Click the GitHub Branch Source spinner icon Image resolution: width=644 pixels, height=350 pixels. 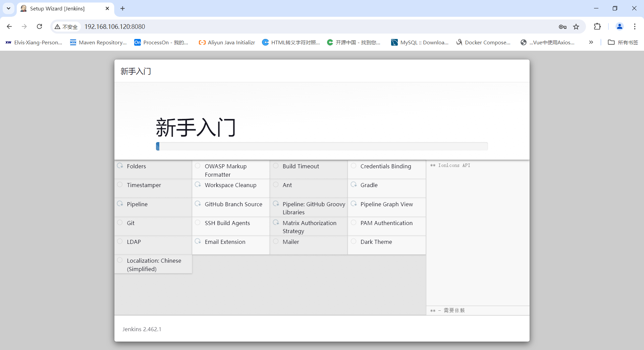click(x=198, y=204)
